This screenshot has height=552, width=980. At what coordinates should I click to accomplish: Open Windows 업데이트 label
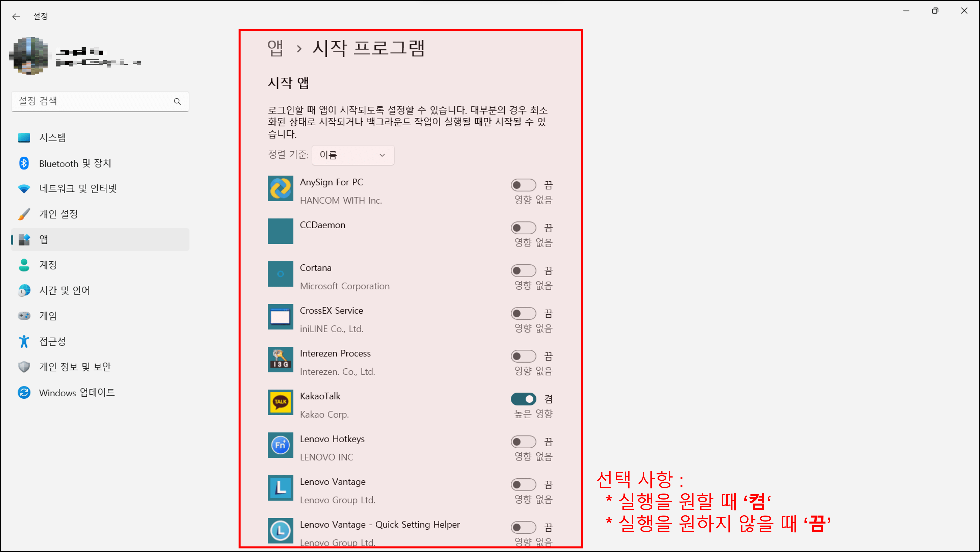77,393
